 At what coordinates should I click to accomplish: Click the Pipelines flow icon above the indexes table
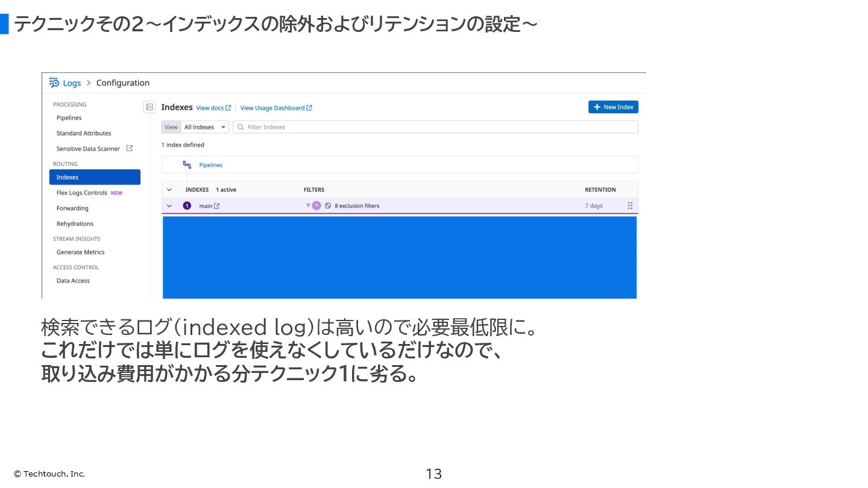click(x=187, y=164)
